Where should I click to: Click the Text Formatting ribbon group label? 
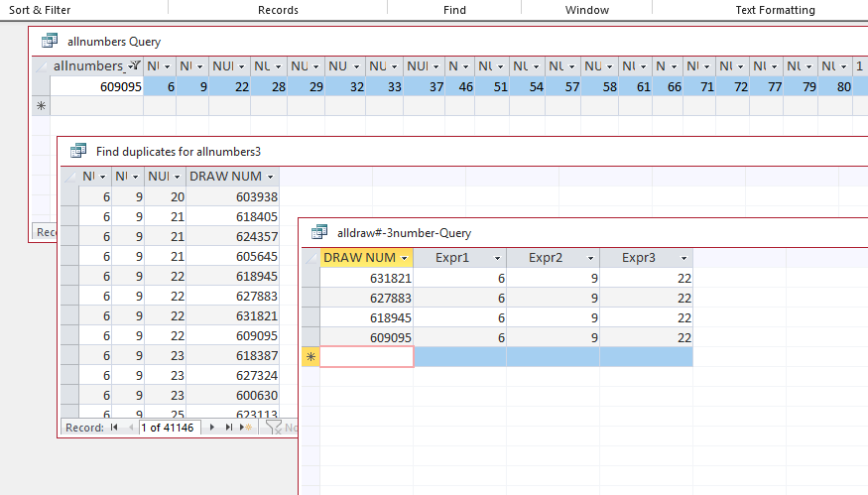775,10
